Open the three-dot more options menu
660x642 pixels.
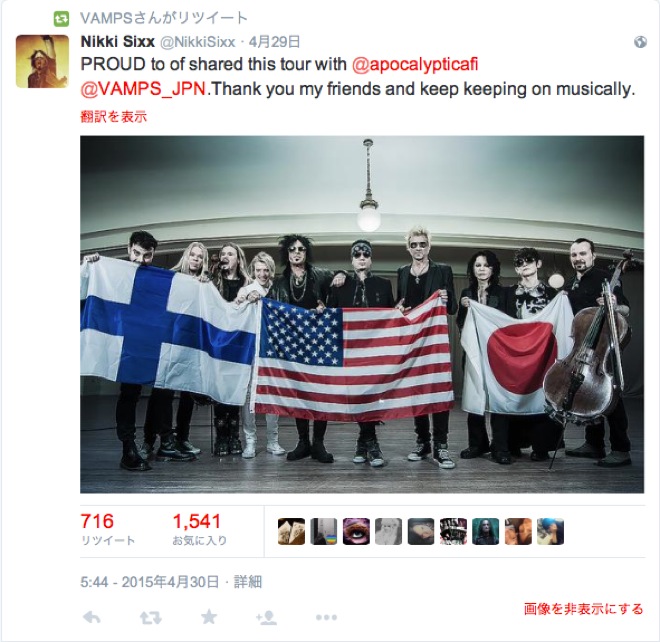pyautogui.click(x=326, y=618)
